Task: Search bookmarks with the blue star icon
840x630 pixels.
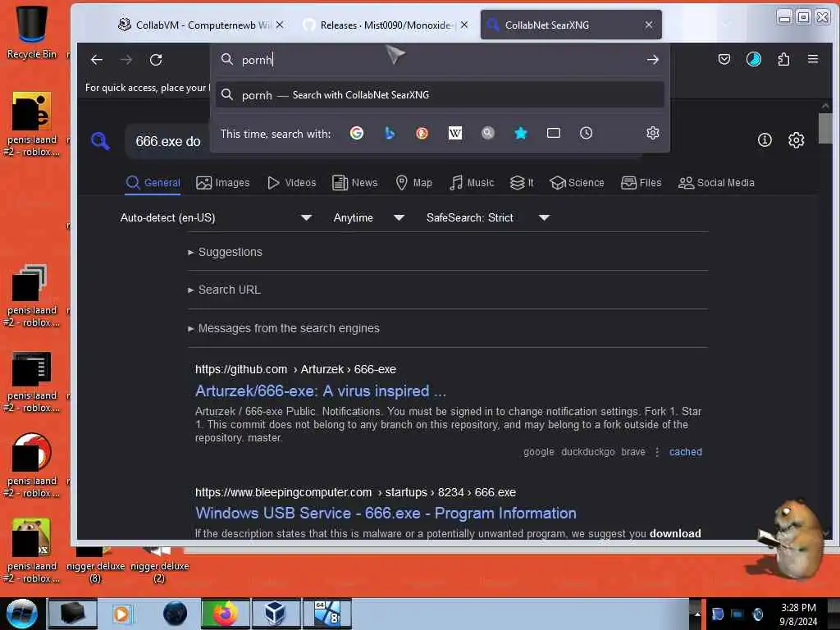Action: tap(520, 133)
